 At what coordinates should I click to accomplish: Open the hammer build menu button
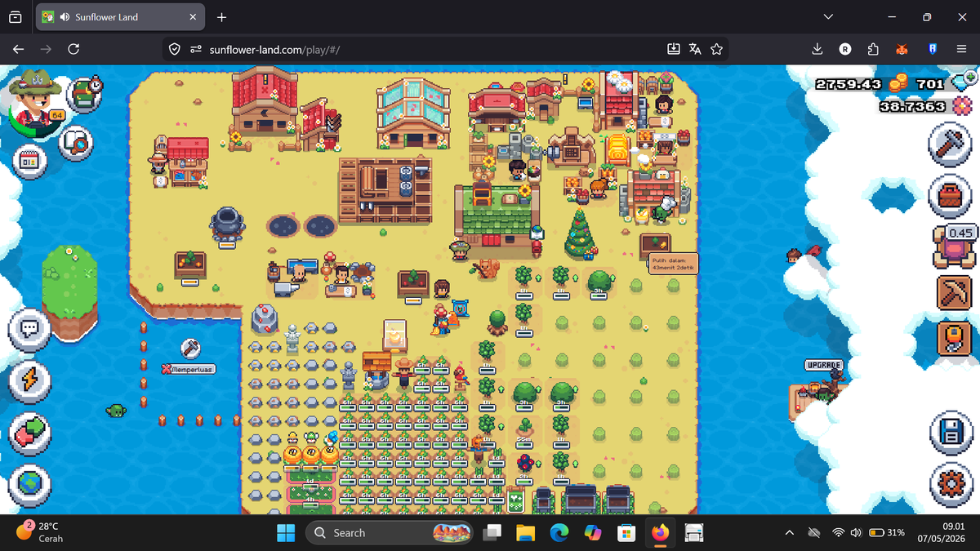pos(951,145)
